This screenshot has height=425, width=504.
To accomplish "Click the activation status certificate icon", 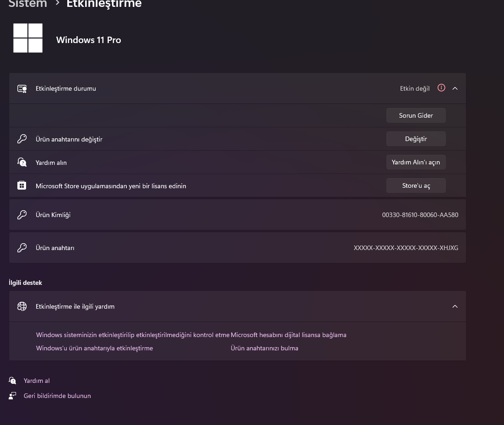I will pyautogui.click(x=22, y=89).
